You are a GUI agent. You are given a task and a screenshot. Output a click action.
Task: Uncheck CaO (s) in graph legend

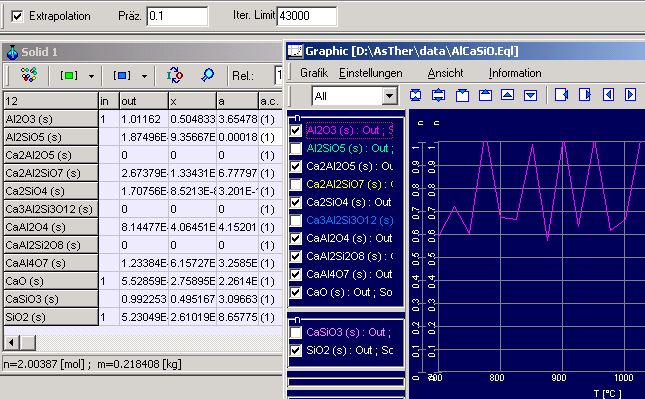tap(296, 292)
